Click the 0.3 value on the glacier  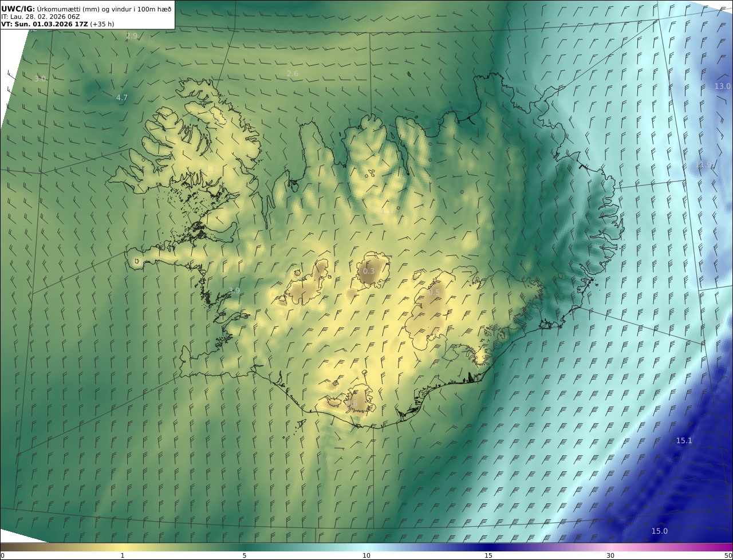pos(369,271)
